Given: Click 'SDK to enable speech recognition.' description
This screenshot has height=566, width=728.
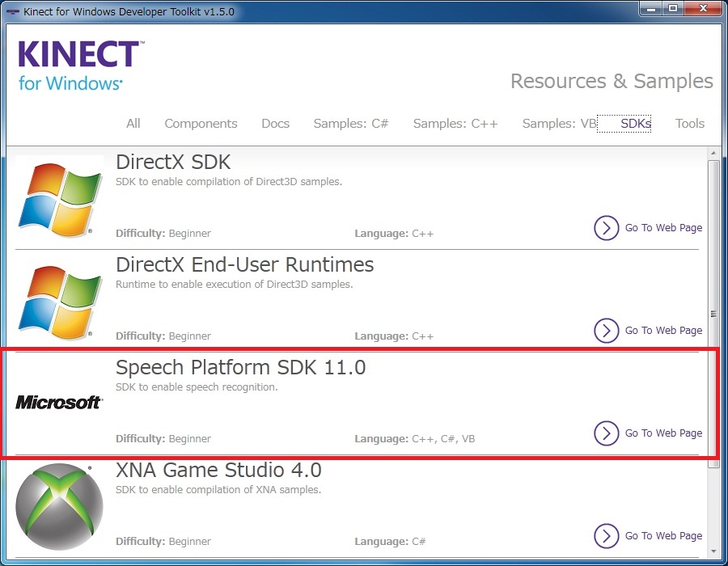Looking at the screenshot, I should click(197, 387).
